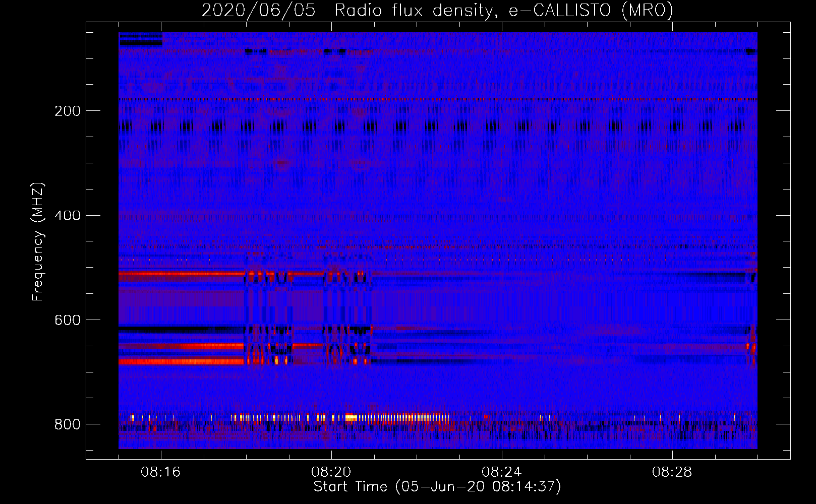
Task: Click the 600 frequency tick label
Action: click(68, 321)
